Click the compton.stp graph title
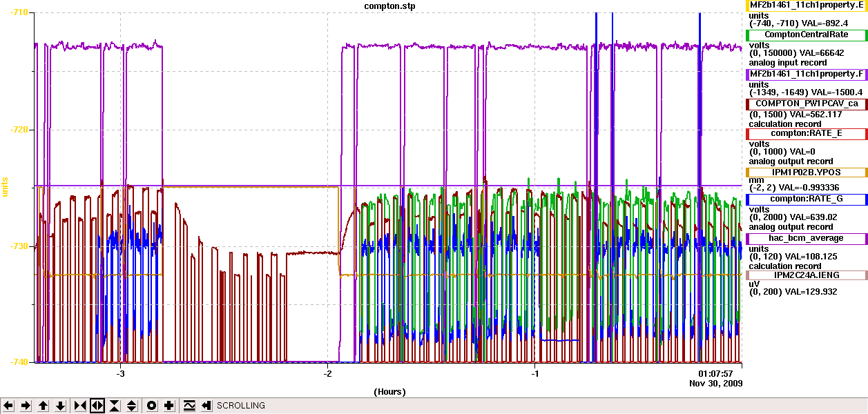 pos(390,6)
